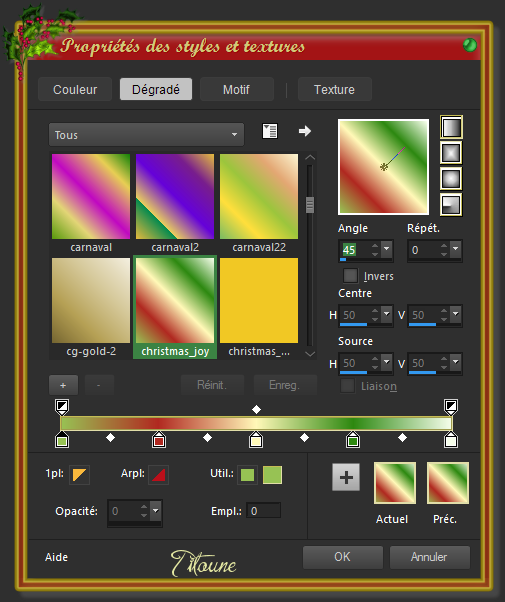Viewport: 505px width, 602px height.
Task: Open the gradient list view options icon
Action: (270, 131)
